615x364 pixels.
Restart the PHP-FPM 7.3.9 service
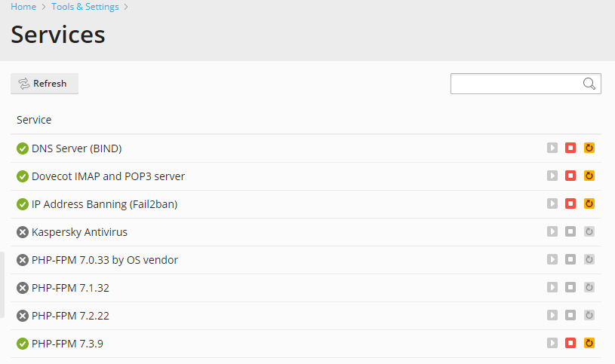[589, 343]
